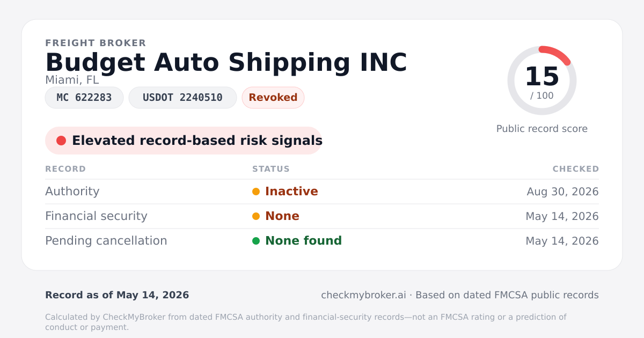The height and width of the screenshot is (338, 644).
Task: Click the Revoked status badge
Action: [273, 98]
